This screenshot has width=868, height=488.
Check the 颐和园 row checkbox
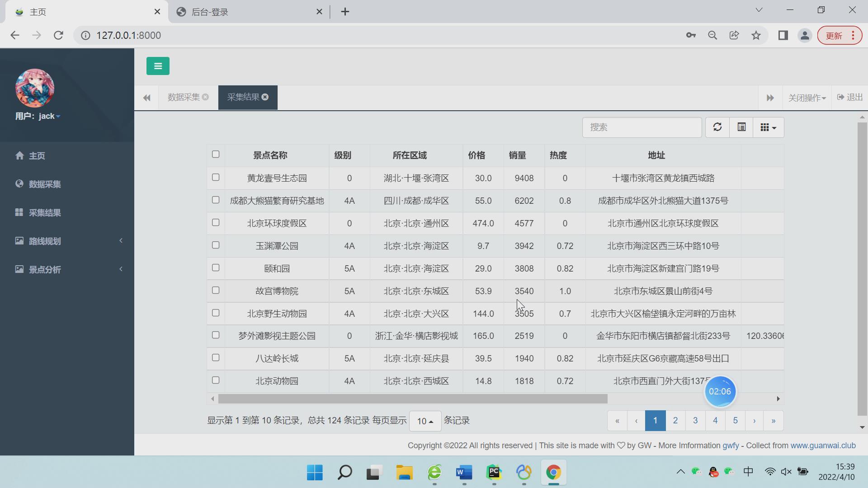pos(216,268)
